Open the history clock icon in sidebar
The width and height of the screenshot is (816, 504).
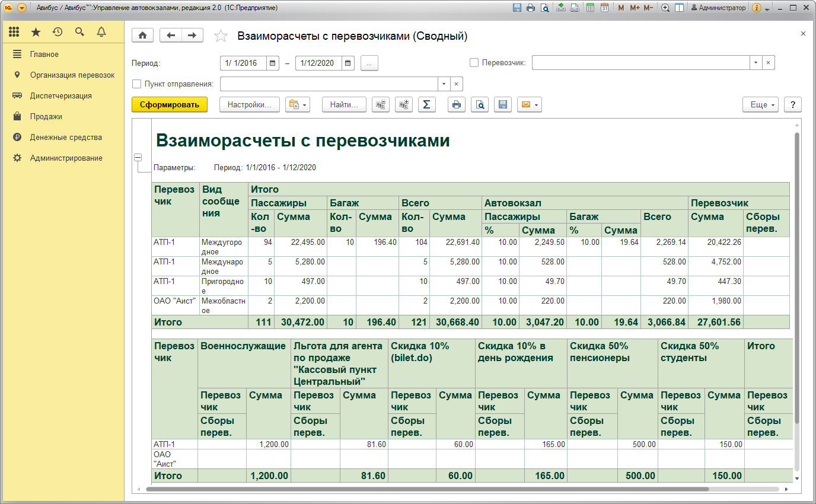[x=58, y=32]
